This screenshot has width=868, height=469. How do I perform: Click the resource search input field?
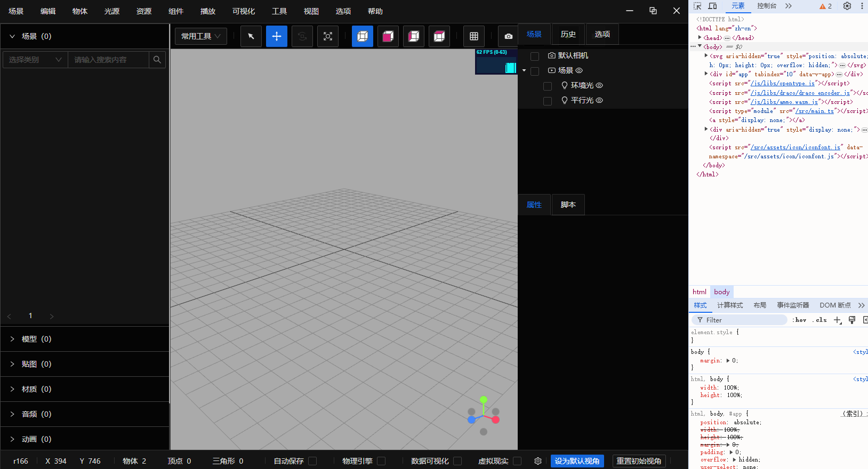click(x=108, y=60)
